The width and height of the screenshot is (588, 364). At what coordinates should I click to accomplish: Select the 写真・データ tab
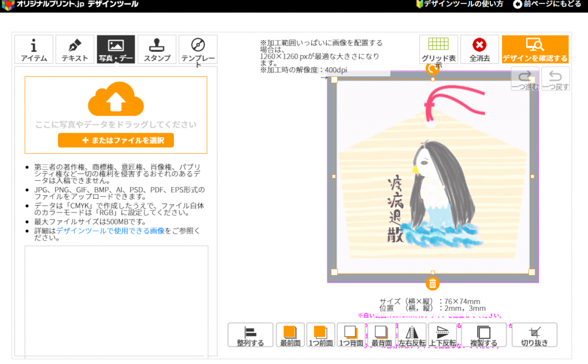116,49
